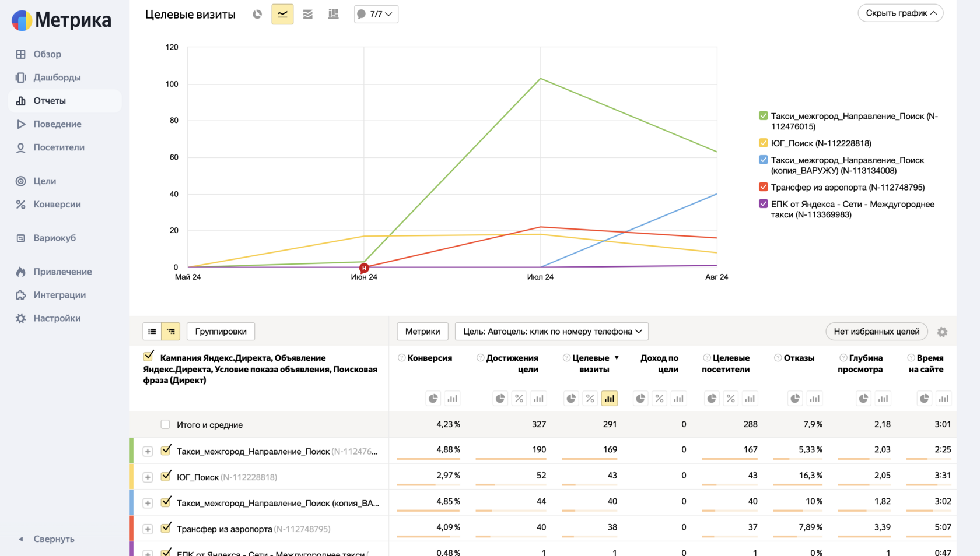Viewport: 980px width, 556px height.
Task: Open the Цель: Автоцель goal dropdown
Action: tap(552, 332)
